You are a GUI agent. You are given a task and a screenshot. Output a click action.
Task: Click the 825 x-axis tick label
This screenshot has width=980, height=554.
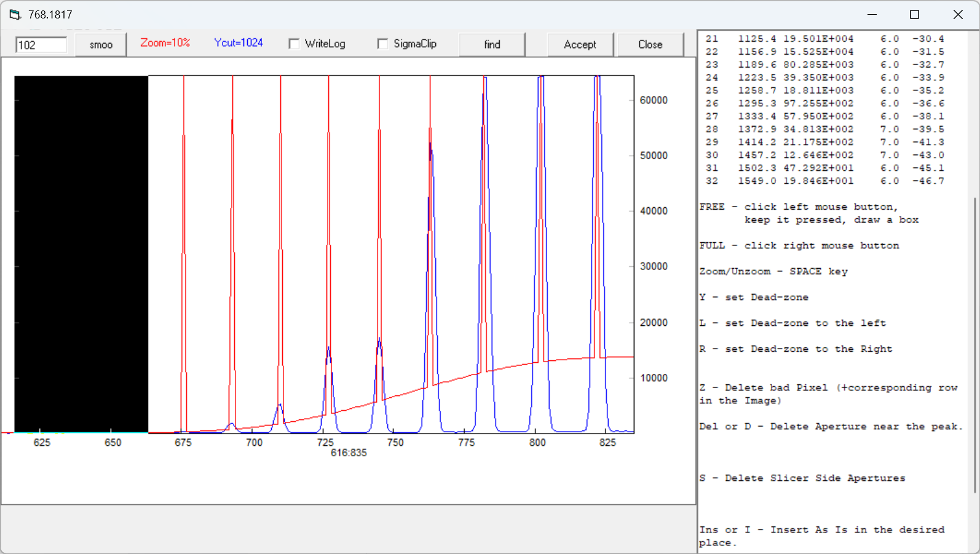[607, 443]
